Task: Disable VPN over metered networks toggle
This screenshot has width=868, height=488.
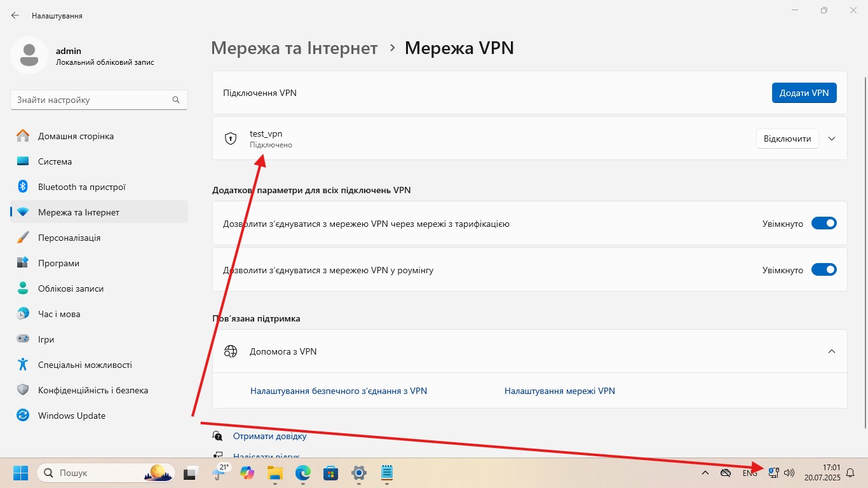Action: coord(824,224)
